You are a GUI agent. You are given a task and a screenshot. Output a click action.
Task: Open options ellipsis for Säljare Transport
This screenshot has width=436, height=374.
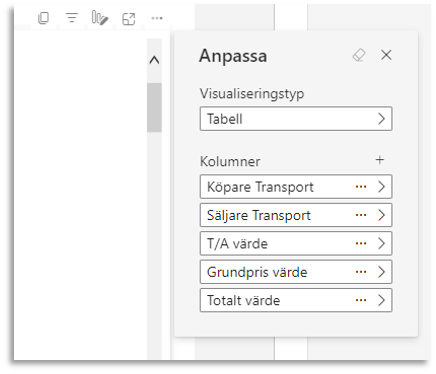pyautogui.click(x=361, y=215)
